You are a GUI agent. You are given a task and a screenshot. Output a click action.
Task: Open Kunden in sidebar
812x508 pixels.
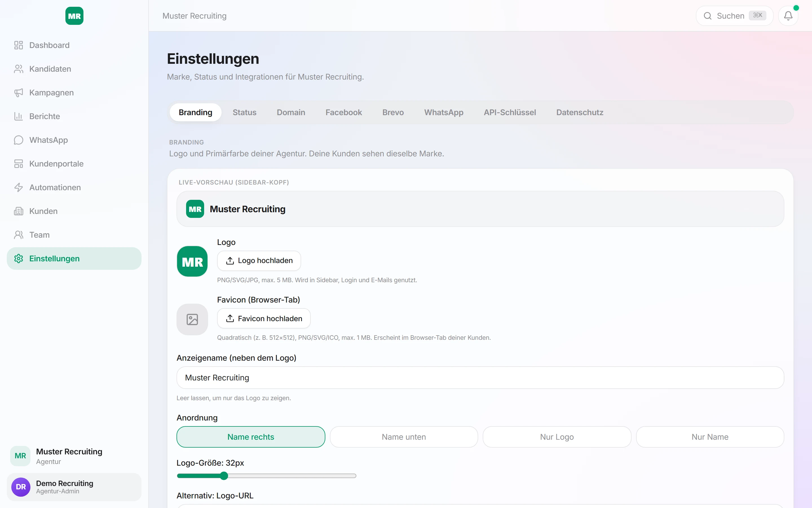(74, 211)
